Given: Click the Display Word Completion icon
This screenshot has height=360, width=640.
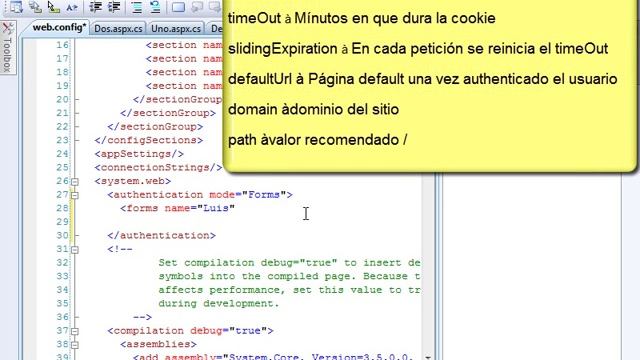Looking at the screenshot, I should (72, 7).
